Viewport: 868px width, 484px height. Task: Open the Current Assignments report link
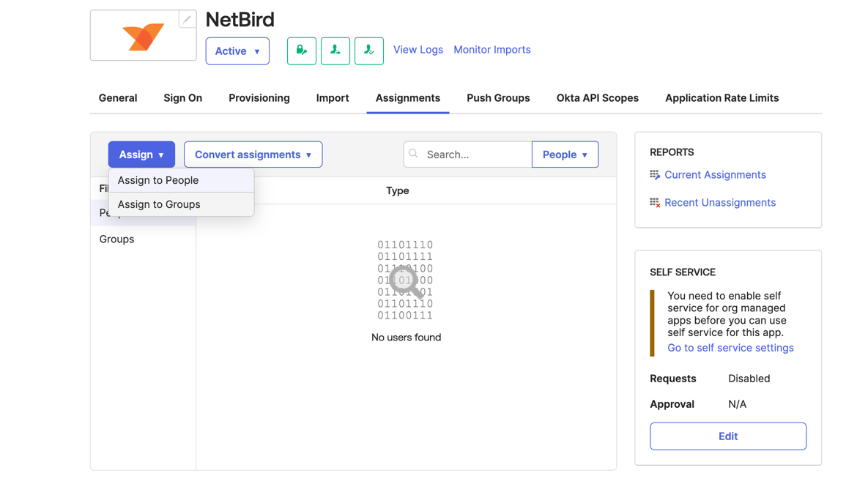pos(715,175)
